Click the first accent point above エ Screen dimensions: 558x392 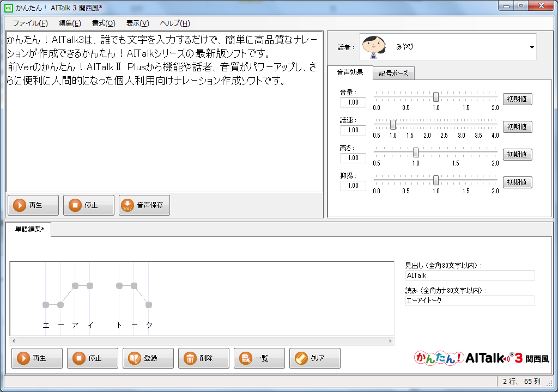pos(46,305)
